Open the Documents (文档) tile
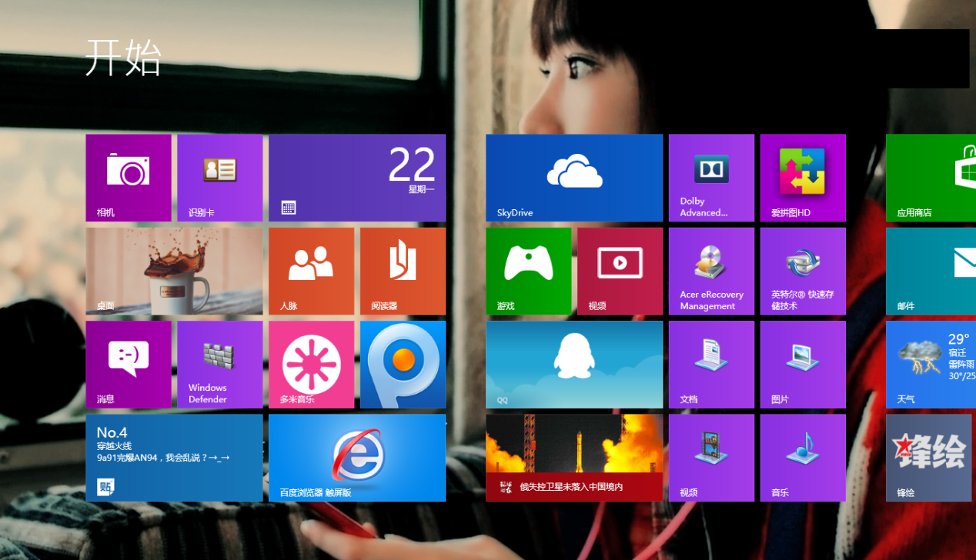 pyautogui.click(x=711, y=365)
